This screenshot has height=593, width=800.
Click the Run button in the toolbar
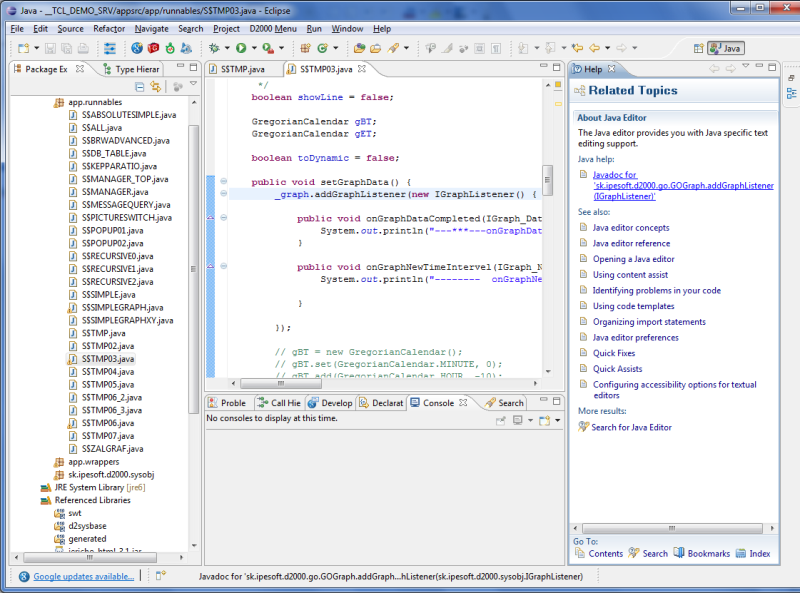coord(241,48)
